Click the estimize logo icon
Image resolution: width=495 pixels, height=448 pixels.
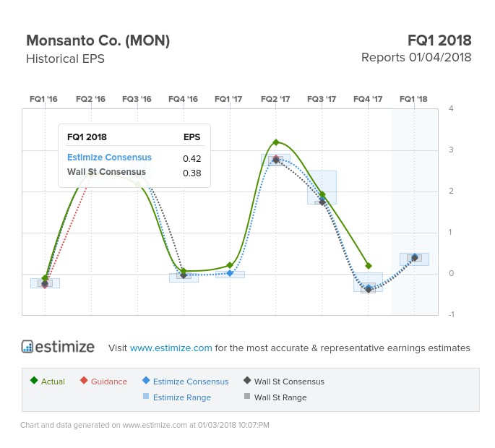click(x=27, y=346)
